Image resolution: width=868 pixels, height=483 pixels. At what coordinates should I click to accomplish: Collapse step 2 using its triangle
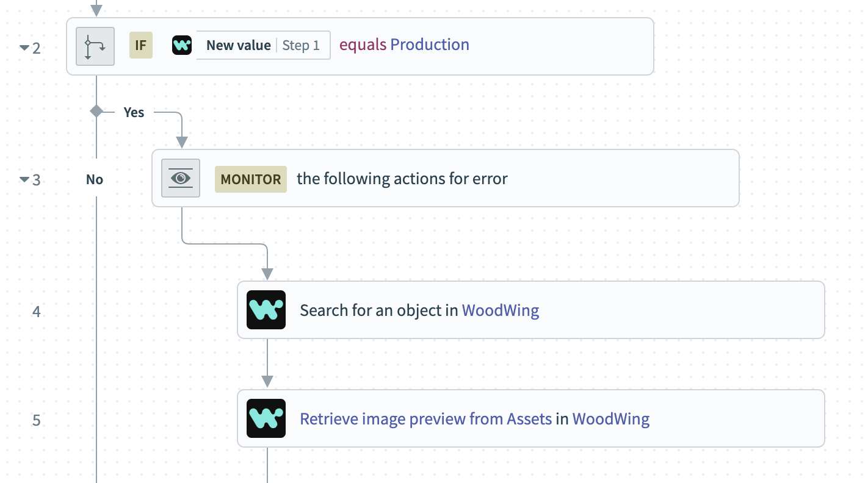[x=24, y=48]
